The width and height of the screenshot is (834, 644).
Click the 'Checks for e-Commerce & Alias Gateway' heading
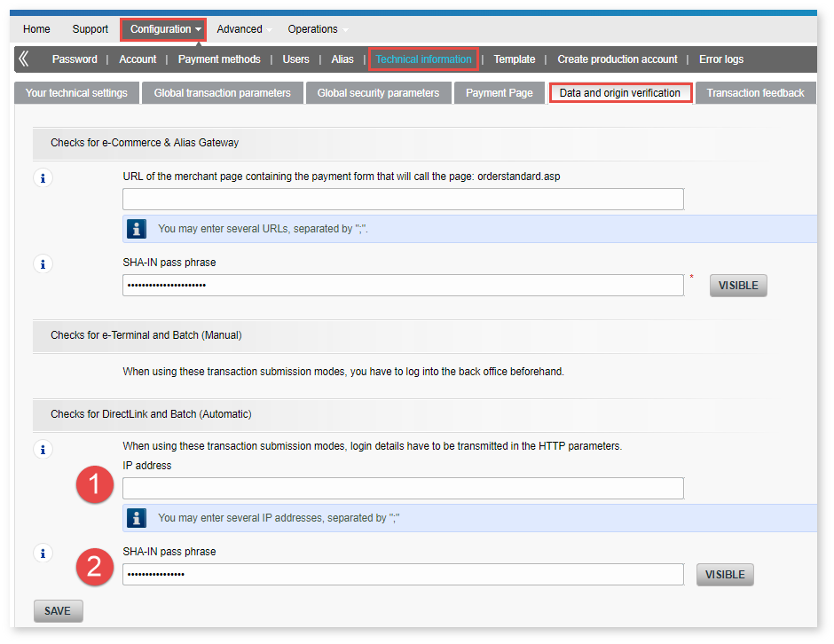pos(145,143)
